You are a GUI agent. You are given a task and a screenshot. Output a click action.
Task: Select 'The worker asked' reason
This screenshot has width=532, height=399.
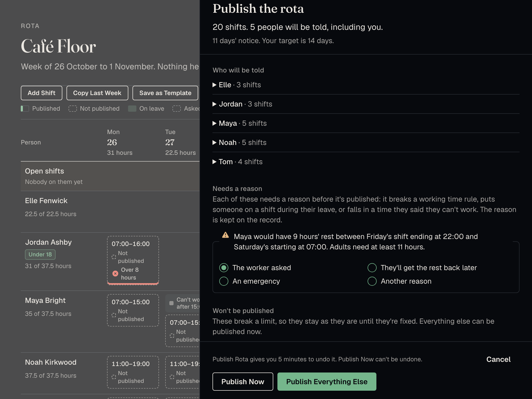click(224, 268)
